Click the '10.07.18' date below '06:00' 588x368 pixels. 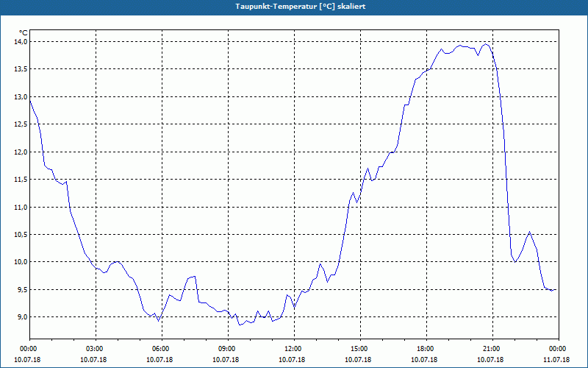pyautogui.click(x=160, y=360)
